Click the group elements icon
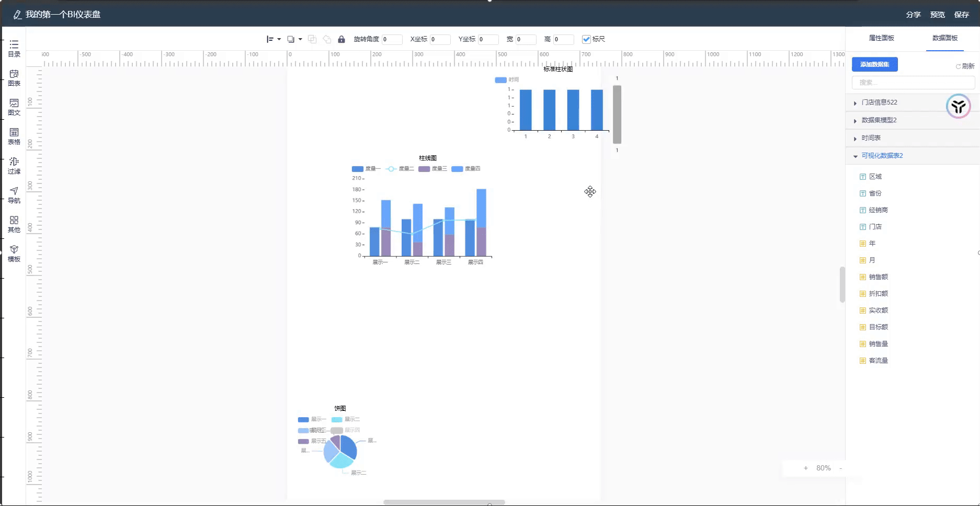Viewport: 980px width, 506px height. coord(312,39)
